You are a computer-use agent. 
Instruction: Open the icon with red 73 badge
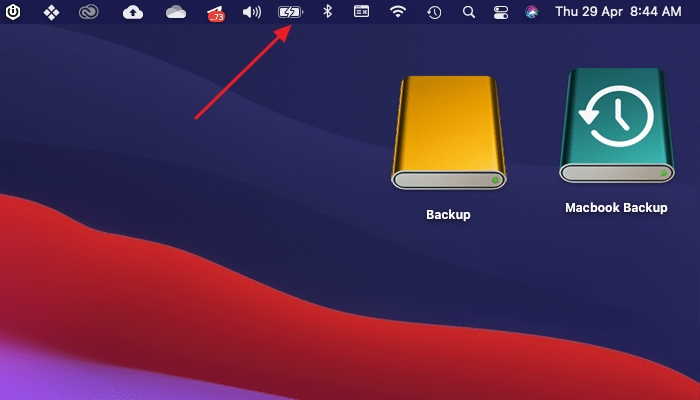pyautogui.click(x=216, y=13)
